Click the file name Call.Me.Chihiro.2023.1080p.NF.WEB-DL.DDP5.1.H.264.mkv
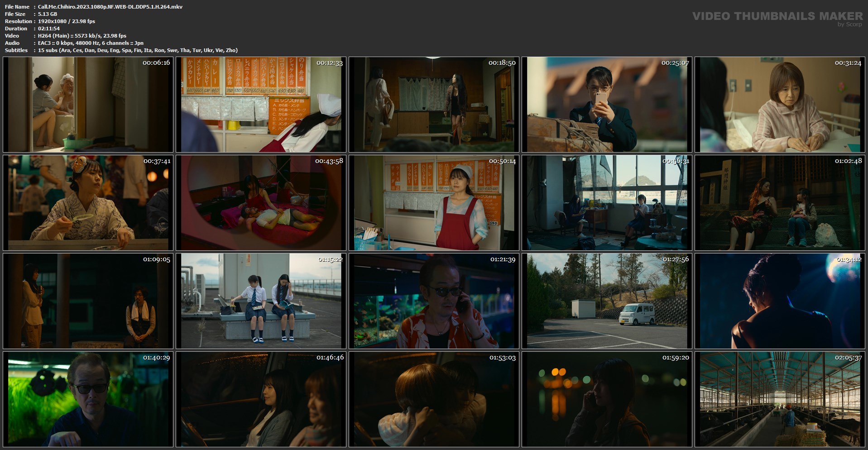This screenshot has width=868, height=450. point(110,7)
